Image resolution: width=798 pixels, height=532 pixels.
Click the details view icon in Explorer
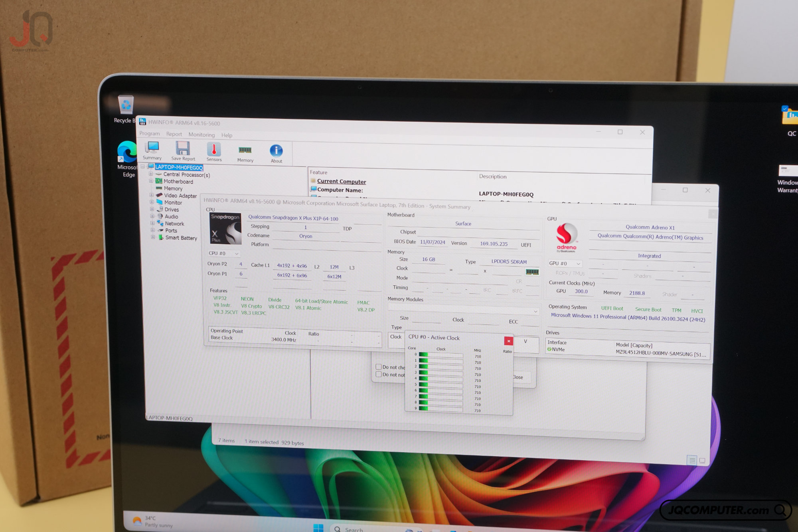692,460
